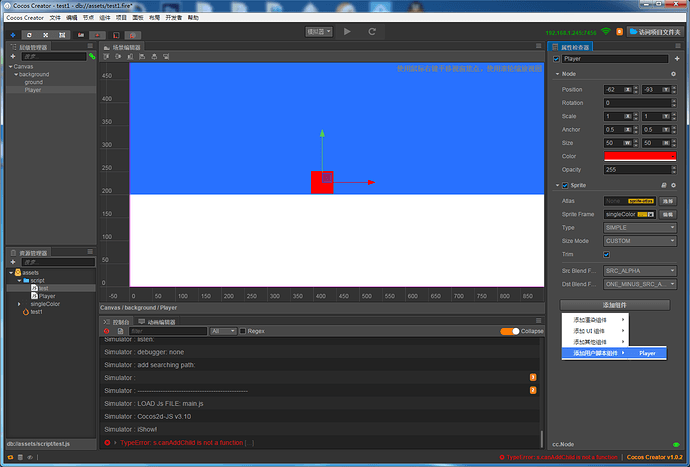The width and height of the screenshot is (690, 467).
Task: Open the Type SIMPLE dropdown
Action: coord(640,228)
